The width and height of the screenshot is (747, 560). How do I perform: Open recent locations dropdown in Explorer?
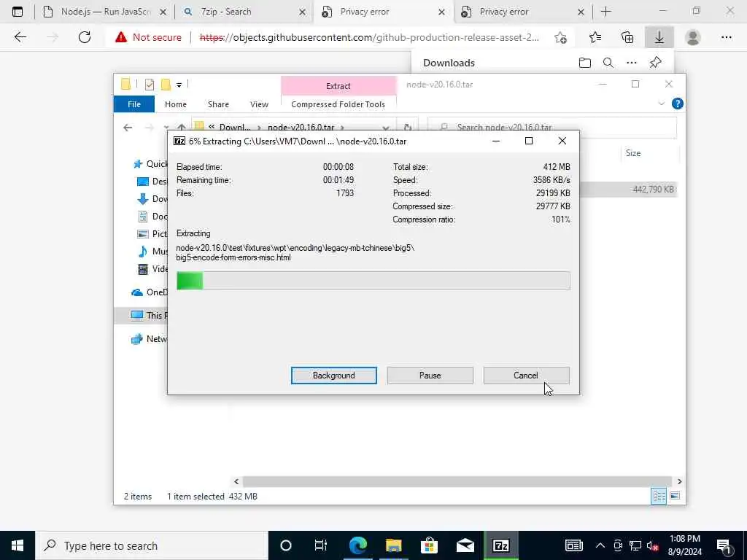tap(166, 128)
